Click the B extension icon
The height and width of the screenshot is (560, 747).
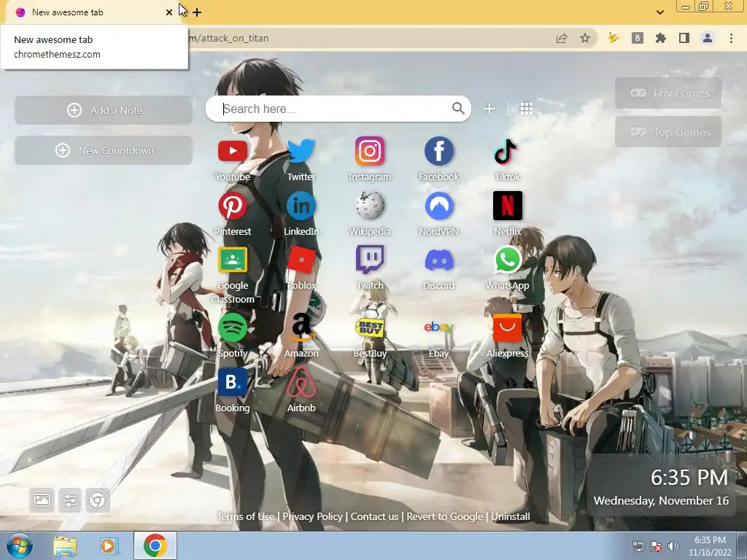[x=638, y=38]
